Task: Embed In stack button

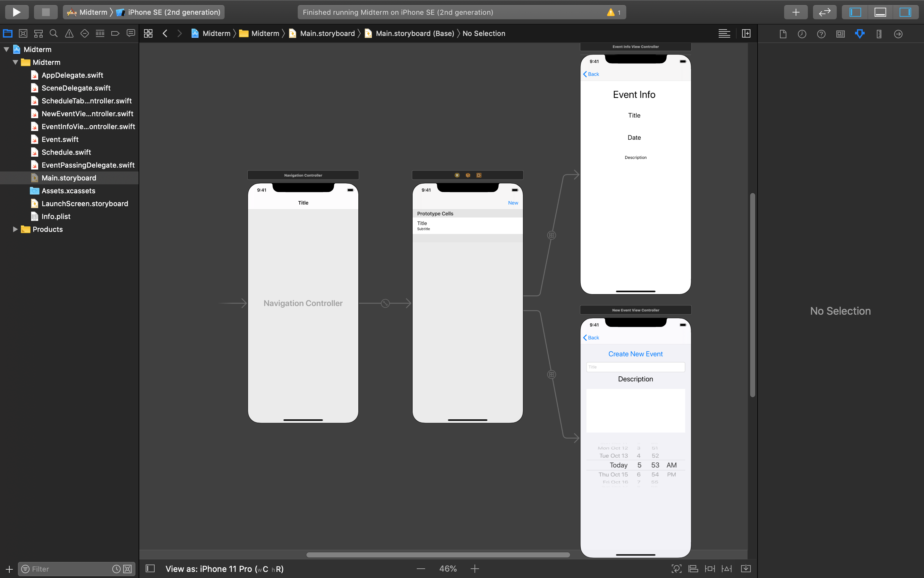Action: (746, 569)
